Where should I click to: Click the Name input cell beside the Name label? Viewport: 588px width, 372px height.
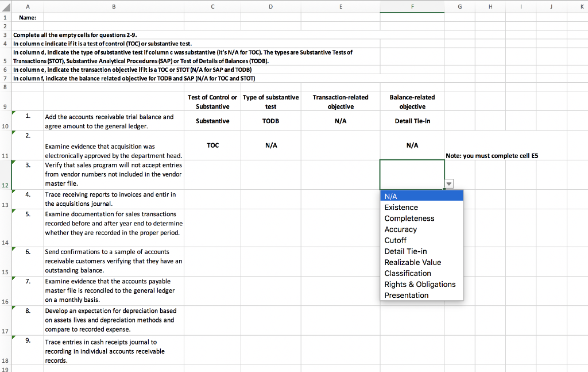click(114, 17)
